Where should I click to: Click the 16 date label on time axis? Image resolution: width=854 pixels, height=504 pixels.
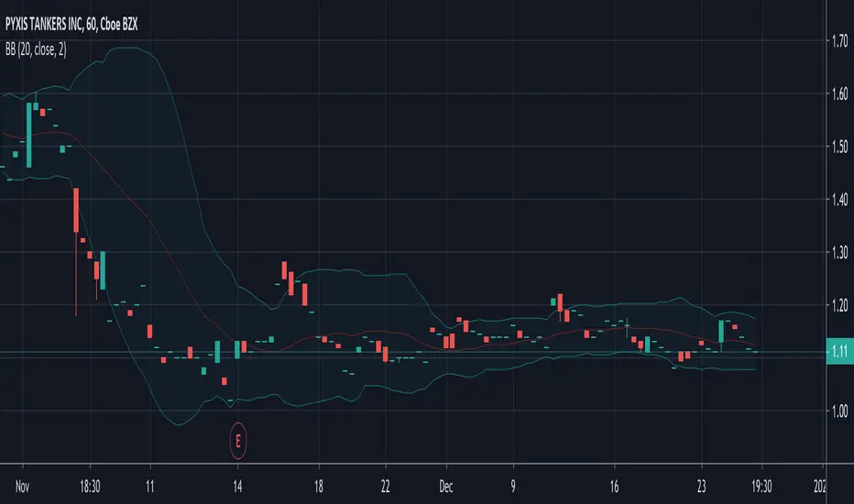click(614, 486)
